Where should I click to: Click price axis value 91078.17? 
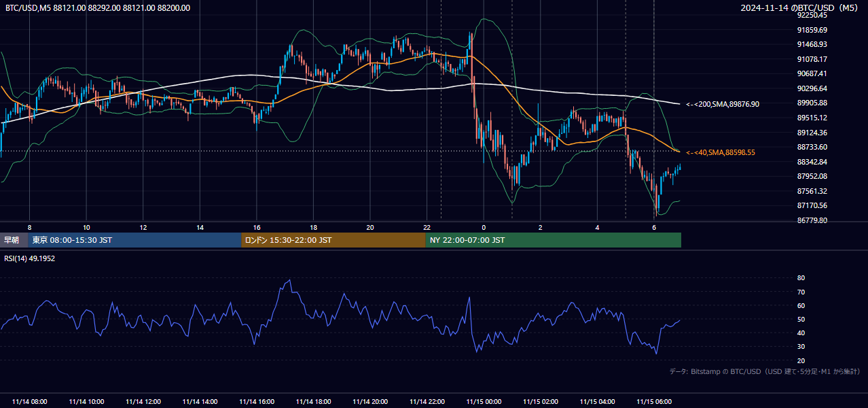pyautogui.click(x=812, y=59)
